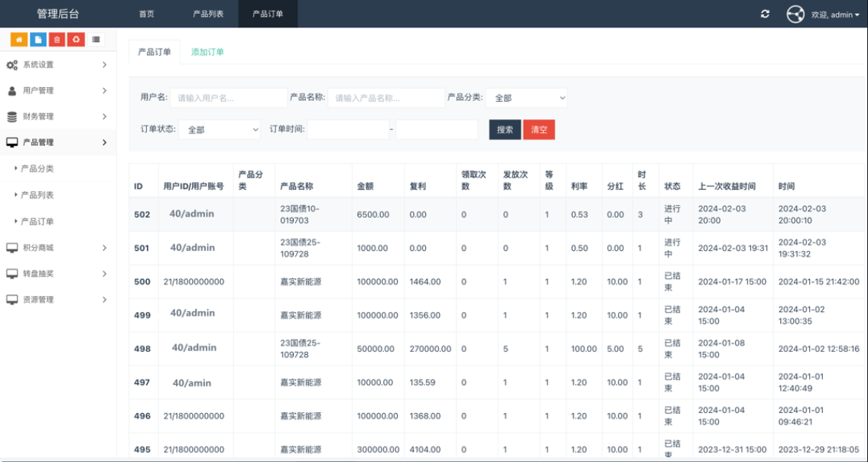Image resolution: width=868 pixels, height=462 pixels.
Task: Click amount 6500.00 in row 502
Action: 372,214
